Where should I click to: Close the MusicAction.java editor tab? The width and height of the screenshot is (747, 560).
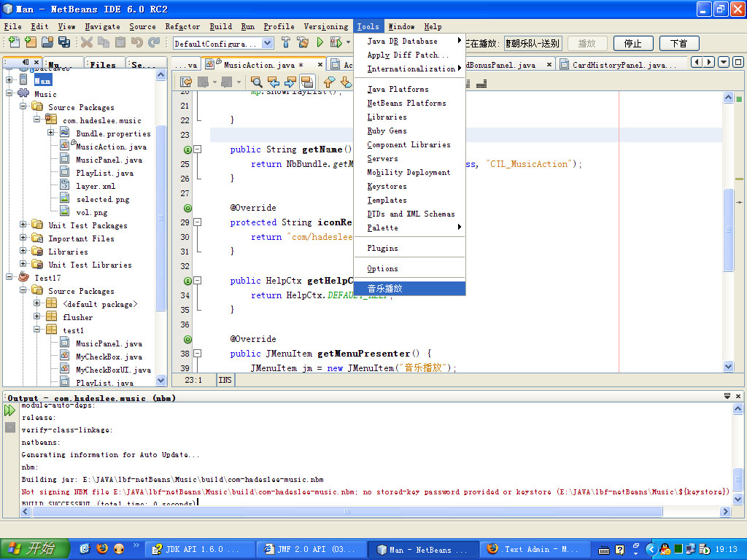[x=320, y=65]
